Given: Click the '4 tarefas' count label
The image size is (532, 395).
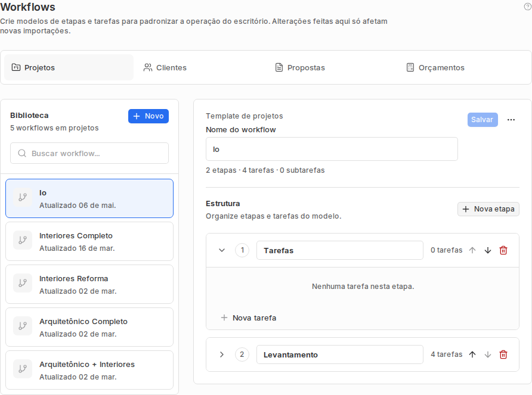Looking at the screenshot, I should coord(447,354).
